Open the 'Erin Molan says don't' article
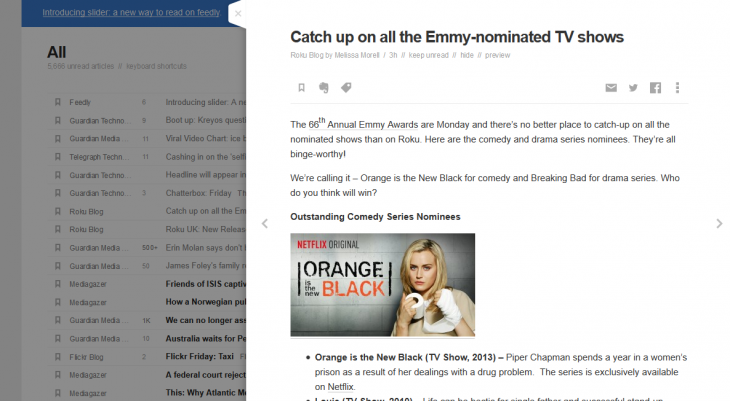 pyautogui.click(x=205, y=248)
